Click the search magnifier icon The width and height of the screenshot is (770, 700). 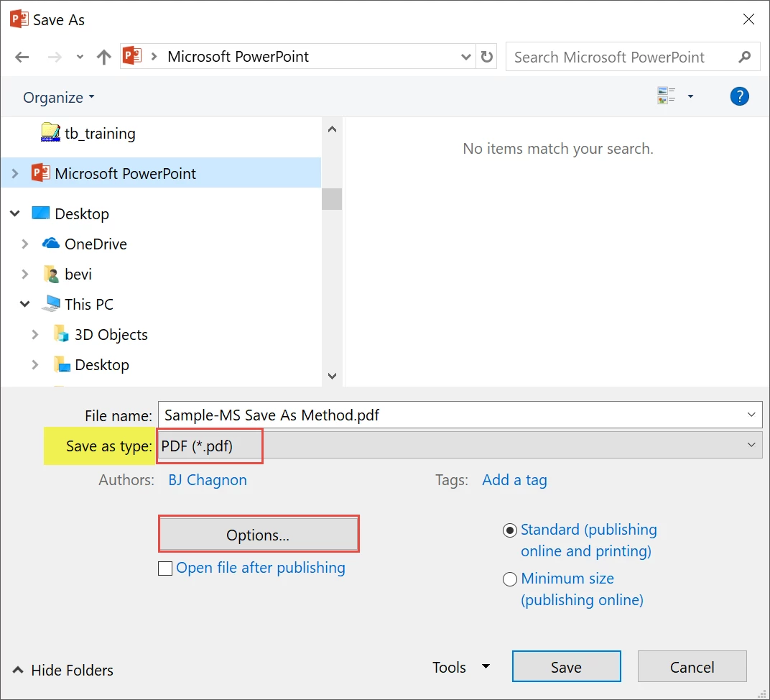point(744,57)
